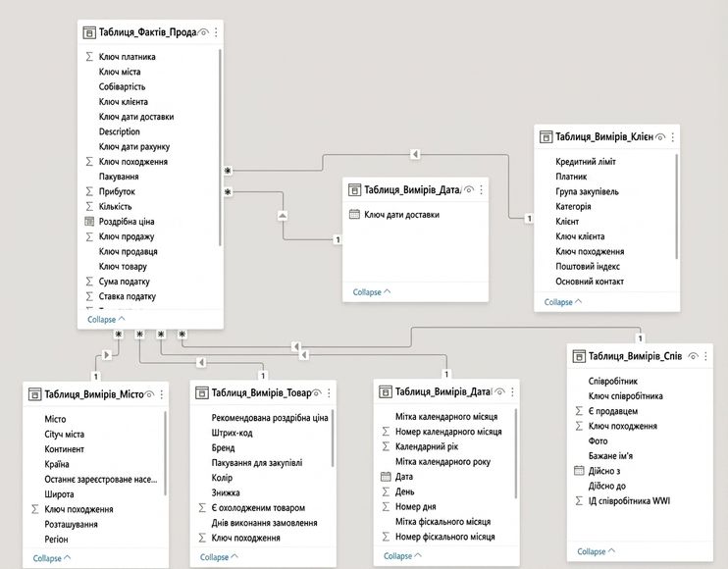The image size is (728, 569).
Task: Select filter arrow on Місто relationship line
Action: (x=106, y=355)
